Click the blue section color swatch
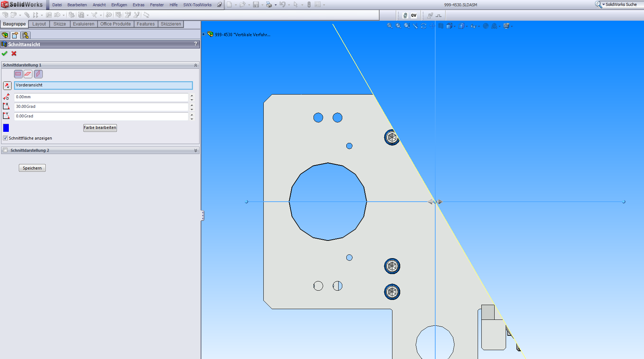Viewport: 644px width, 359px height. point(6,128)
